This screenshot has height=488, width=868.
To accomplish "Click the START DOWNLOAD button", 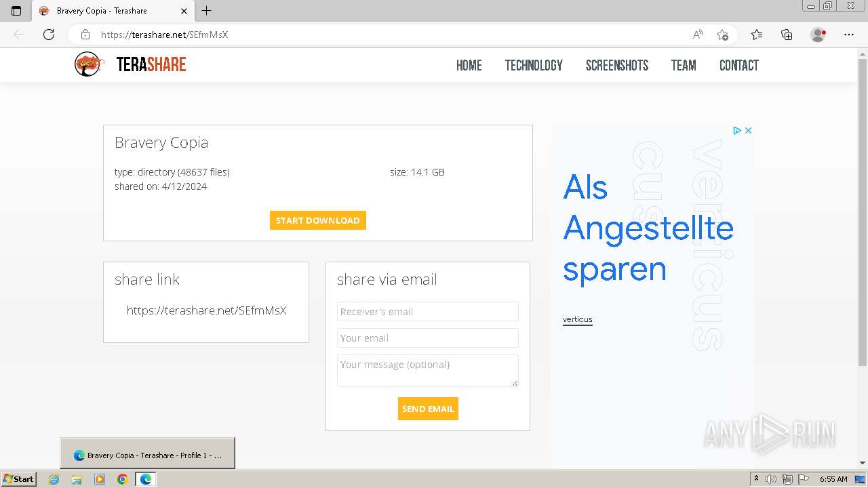I will point(318,220).
